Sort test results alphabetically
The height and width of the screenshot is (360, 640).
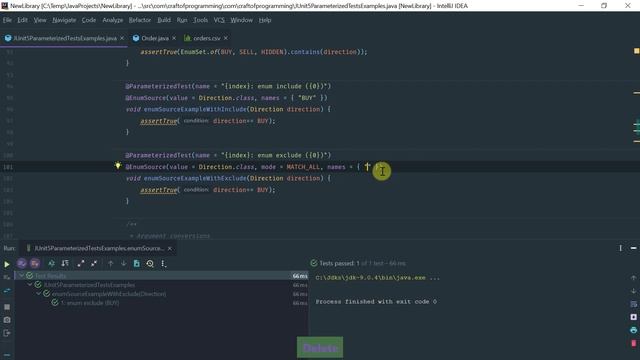51,264
